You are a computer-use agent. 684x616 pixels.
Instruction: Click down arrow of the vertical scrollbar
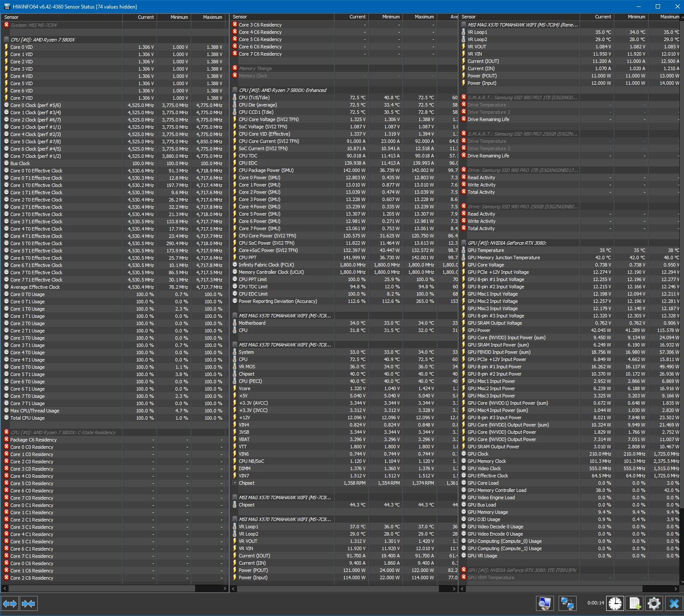coord(682,582)
